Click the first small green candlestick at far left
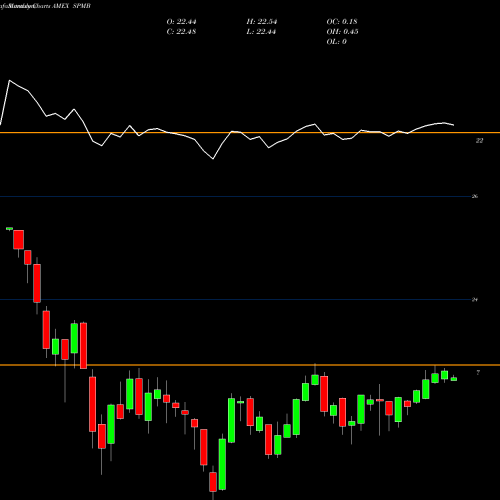The image size is (500, 500). point(9,229)
